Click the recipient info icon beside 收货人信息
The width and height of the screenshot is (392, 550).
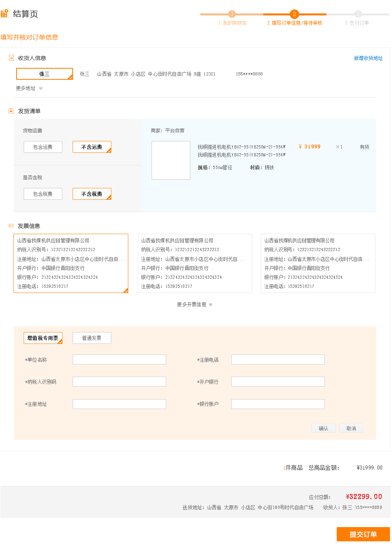11,58
